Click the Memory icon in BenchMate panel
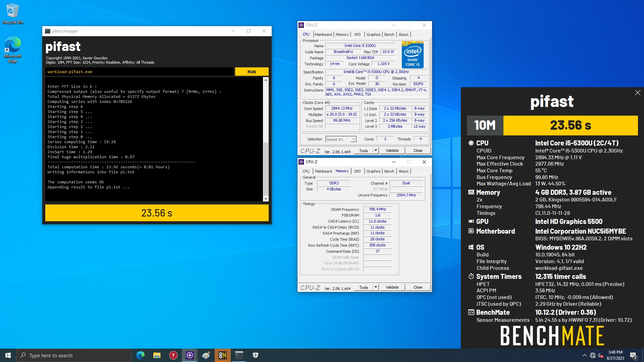This screenshot has width=644, height=362. coord(471,192)
